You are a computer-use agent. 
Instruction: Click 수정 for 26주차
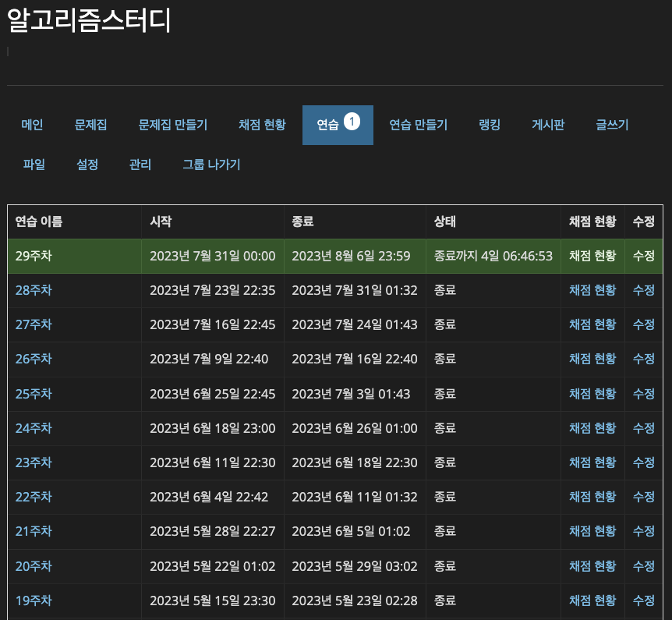[644, 359]
